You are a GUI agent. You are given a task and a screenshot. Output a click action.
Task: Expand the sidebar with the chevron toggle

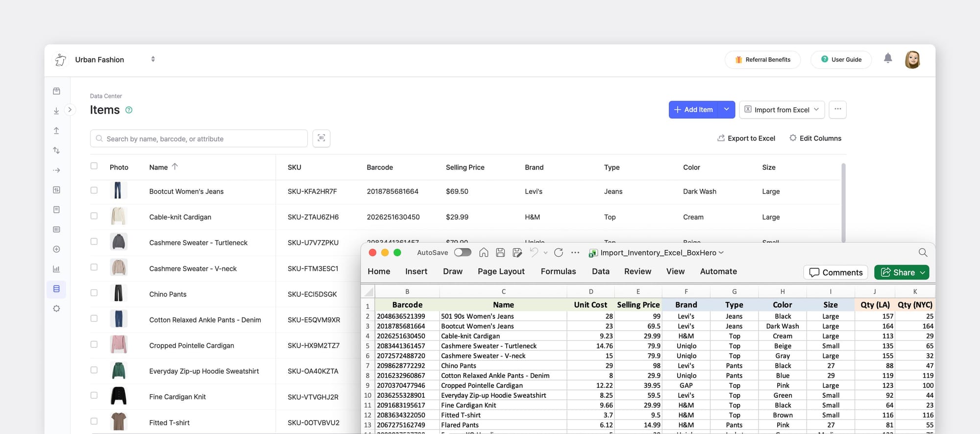coord(70,110)
